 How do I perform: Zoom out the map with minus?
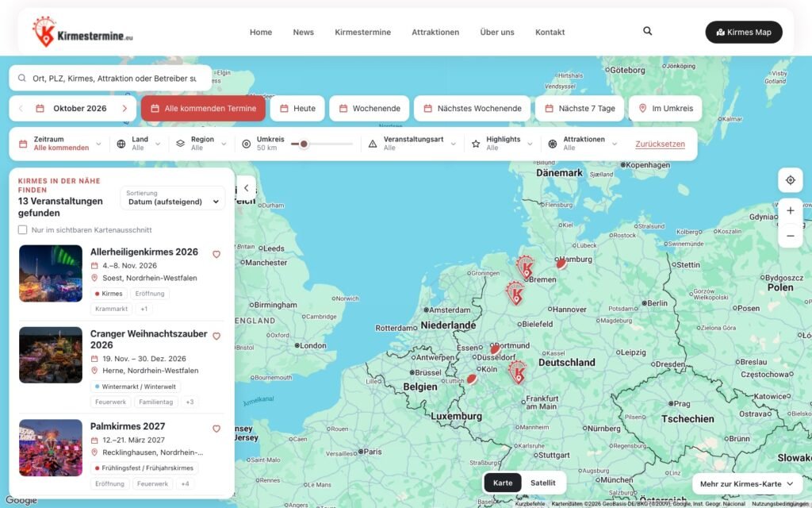coord(791,236)
